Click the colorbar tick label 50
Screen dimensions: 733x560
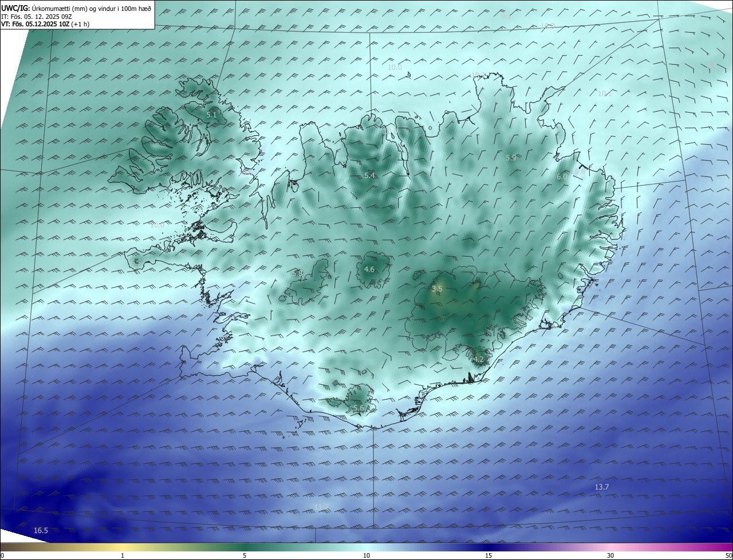tap(728, 555)
